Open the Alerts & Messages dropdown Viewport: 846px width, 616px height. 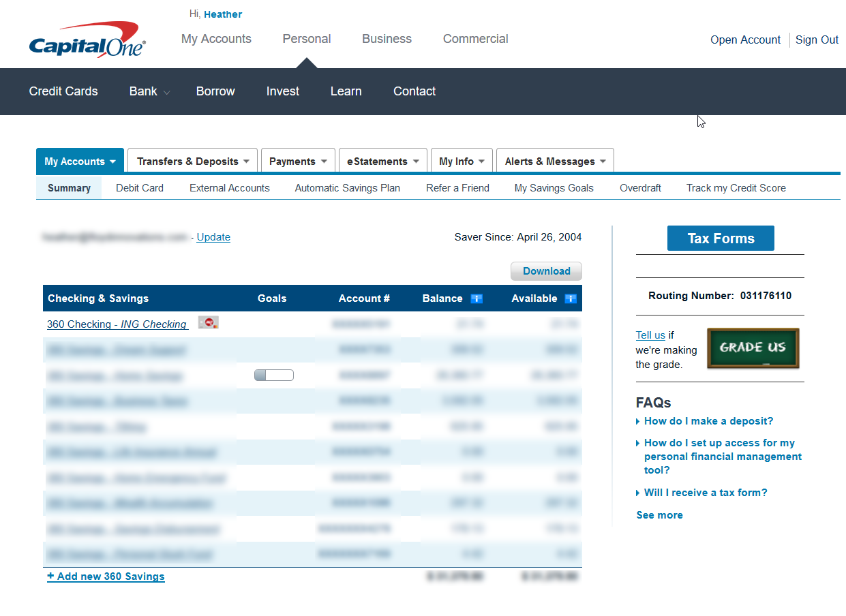[555, 161]
